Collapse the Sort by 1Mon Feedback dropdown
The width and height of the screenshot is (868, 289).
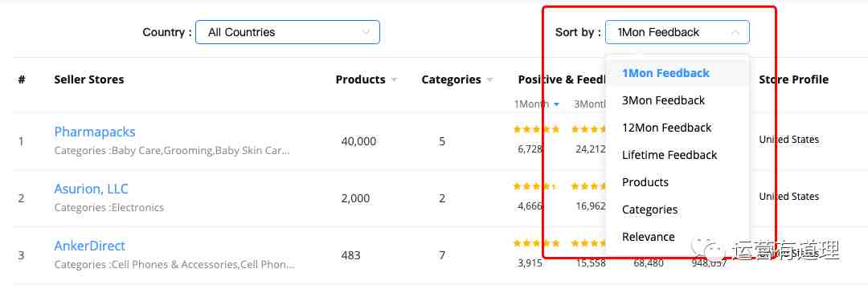tap(677, 32)
